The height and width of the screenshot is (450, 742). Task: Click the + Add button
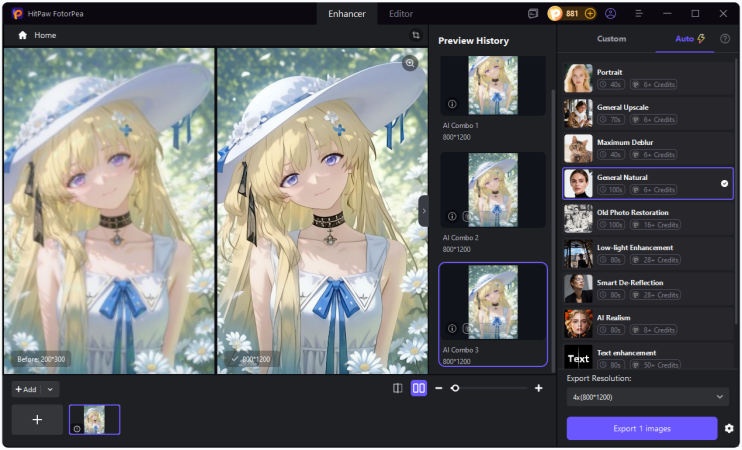coord(26,389)
